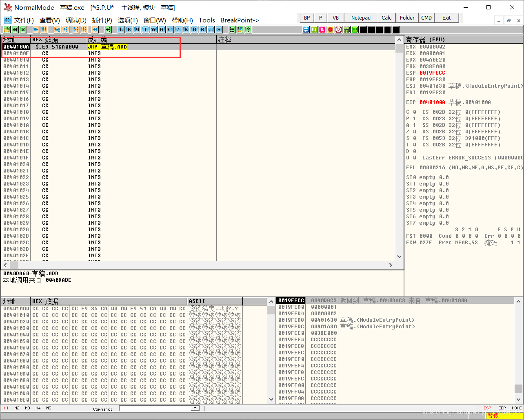The width and height of the screenshot is (524, 420).
Task: Open the References window with the R icon
Action: pyautogui.click(x=202, y=29)
